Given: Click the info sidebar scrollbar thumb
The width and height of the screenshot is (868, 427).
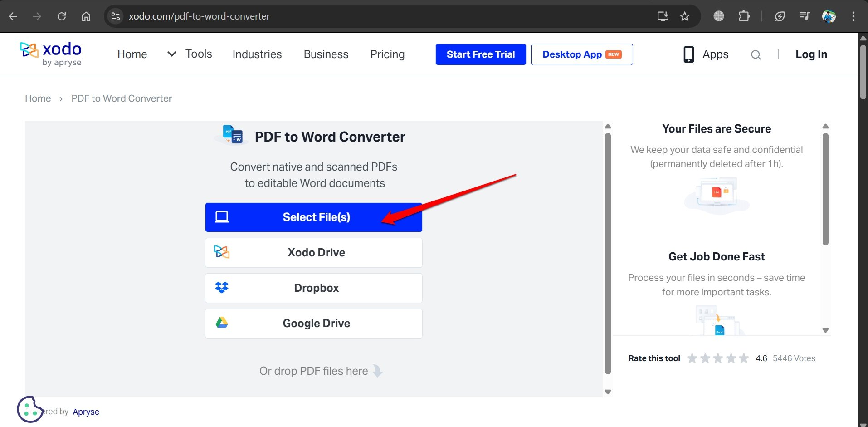Looking at the screenshot, I should pos(826,189).
